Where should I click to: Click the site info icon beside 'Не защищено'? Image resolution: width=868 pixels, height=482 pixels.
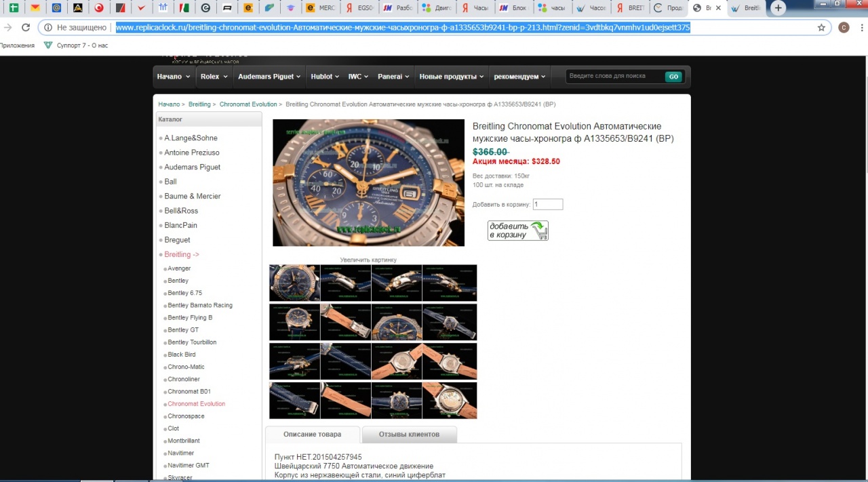point(48,28)
